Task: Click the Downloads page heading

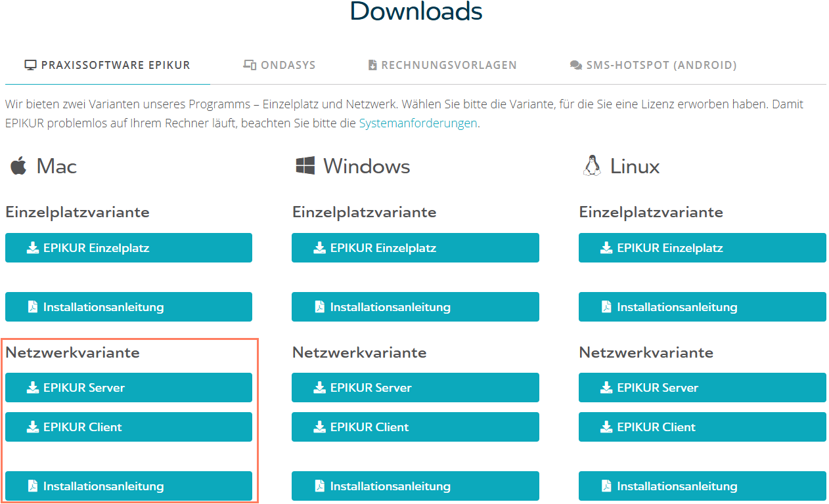Action: click(x=416, y=10)
